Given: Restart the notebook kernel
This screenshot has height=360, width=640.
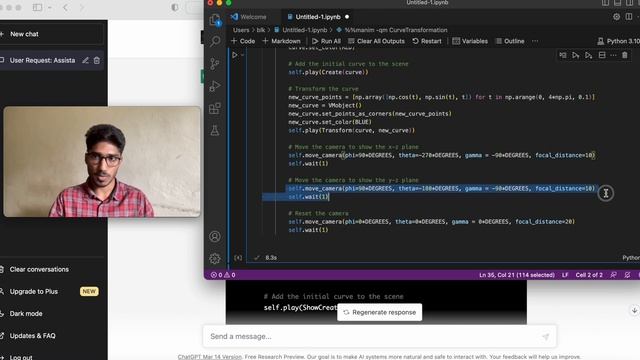Looking at the screenshot, I should 427,41.
